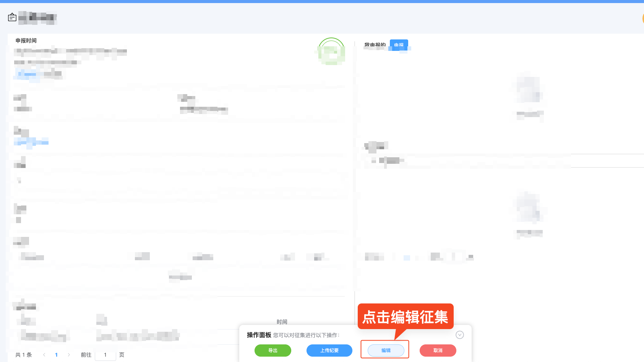Open the orange avatar at the top-right edge
This screenshot has width=644, height=362.
[x=642, y=18]
